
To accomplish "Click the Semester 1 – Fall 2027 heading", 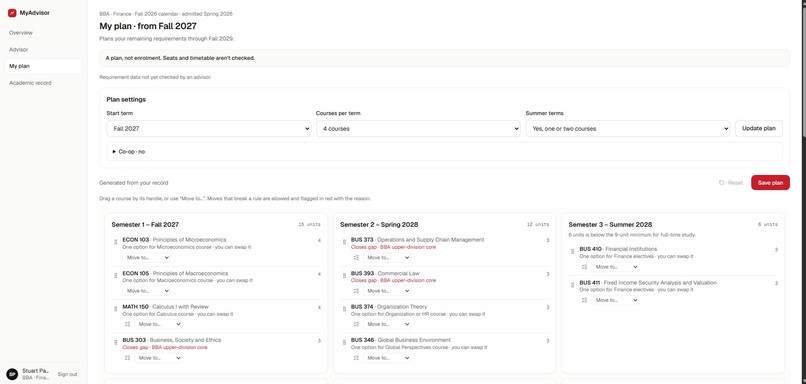I will click(x=145, y=225).
